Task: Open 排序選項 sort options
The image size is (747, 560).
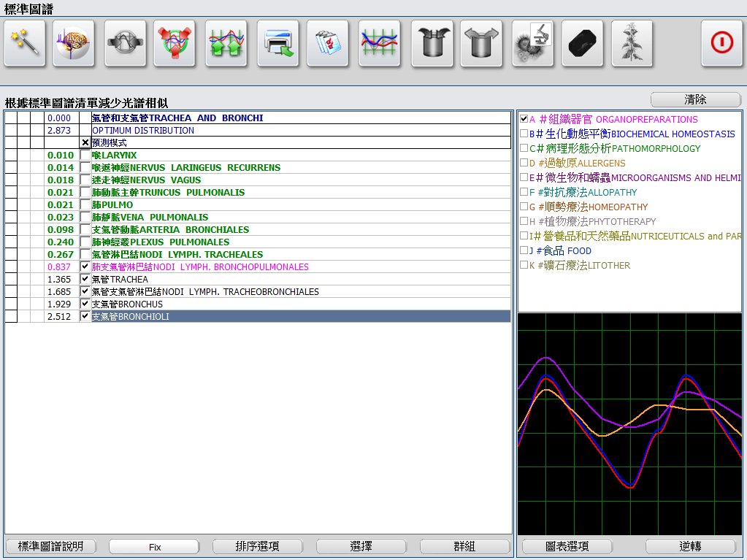Action: pyautogui.click(x=258, y=547)
